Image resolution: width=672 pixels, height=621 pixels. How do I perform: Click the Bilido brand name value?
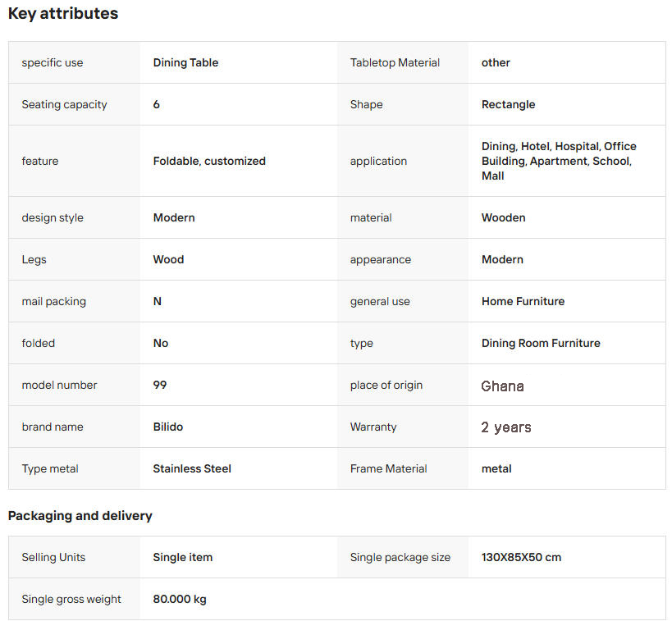click(168, 427)
